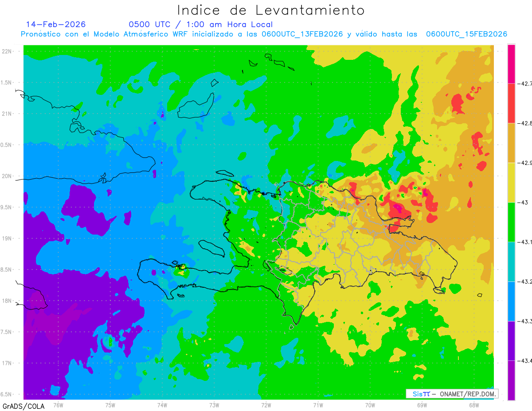532x411 pixels.
Task: Click the date '14-Feb-2026'
Action: click(56, 24)
